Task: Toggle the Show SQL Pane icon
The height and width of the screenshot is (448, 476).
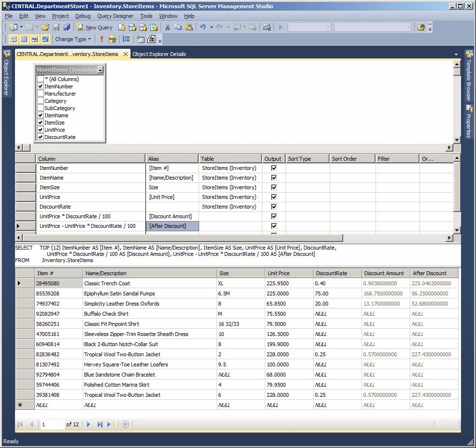Action: point(35,39)
